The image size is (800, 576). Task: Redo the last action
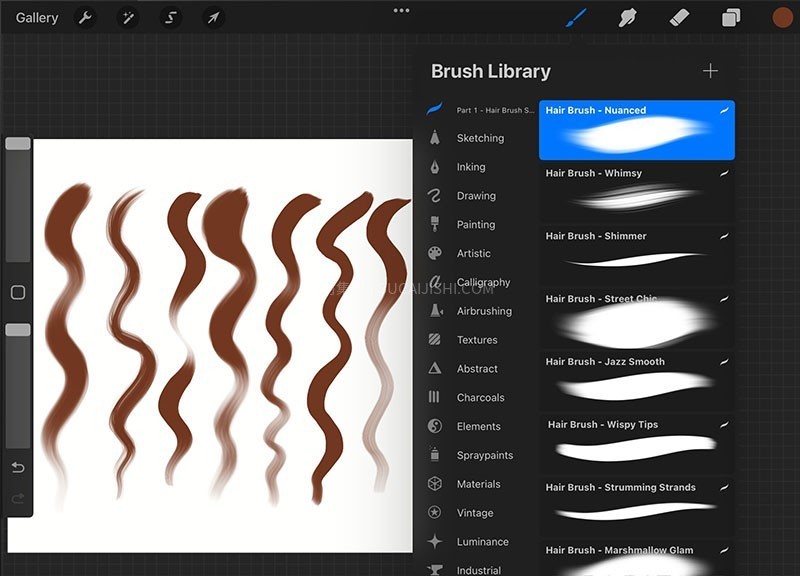point(18,498)
